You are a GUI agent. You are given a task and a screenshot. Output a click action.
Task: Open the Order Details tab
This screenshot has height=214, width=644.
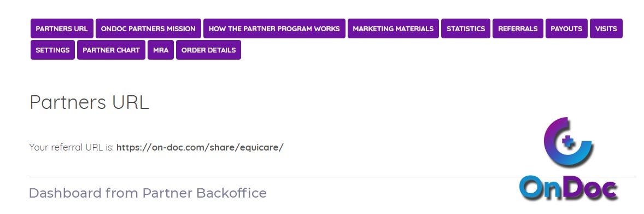tap(209, 50)
